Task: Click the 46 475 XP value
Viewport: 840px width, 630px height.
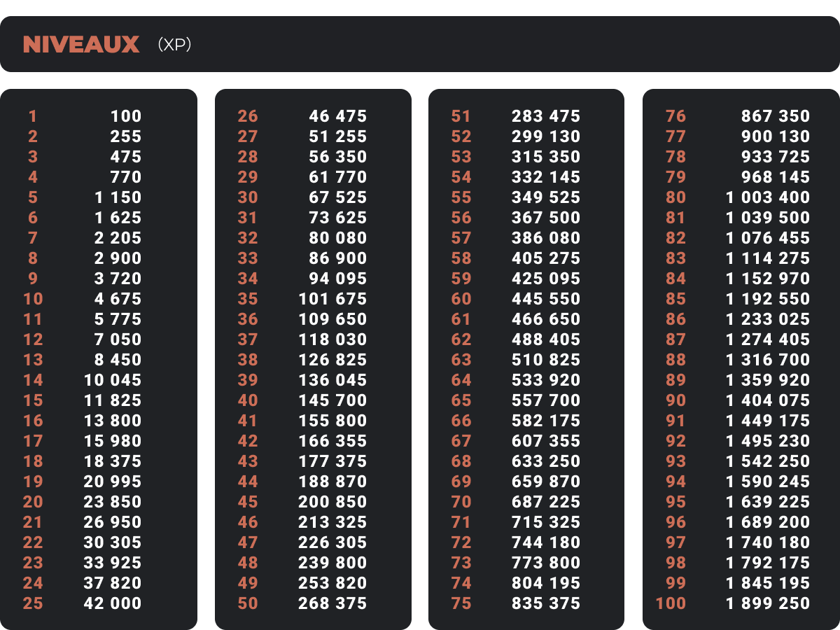Action: [337, 116]
